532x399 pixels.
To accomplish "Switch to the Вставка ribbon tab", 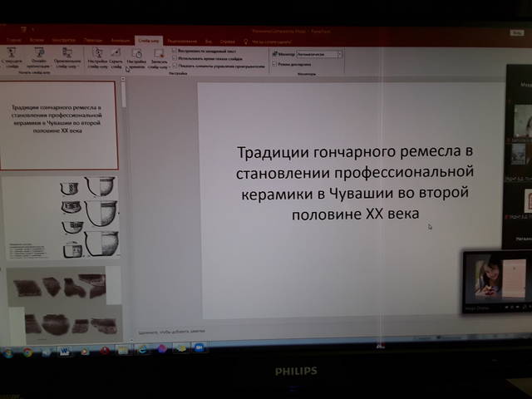I will coord(37,40).
